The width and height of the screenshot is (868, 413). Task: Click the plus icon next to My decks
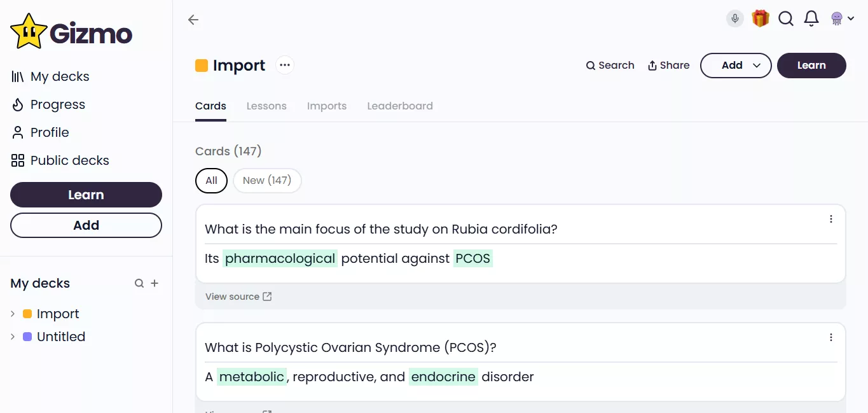coord(155,283)
